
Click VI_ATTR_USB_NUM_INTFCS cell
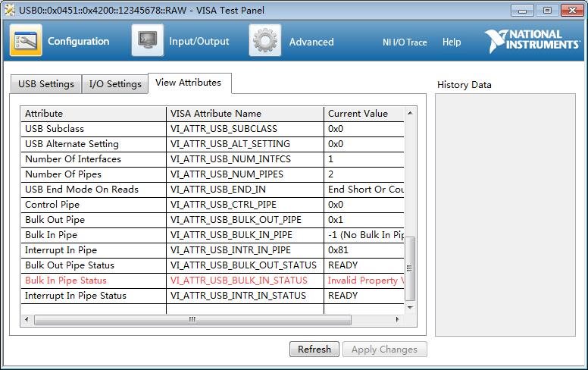click(x=245, y=159)
